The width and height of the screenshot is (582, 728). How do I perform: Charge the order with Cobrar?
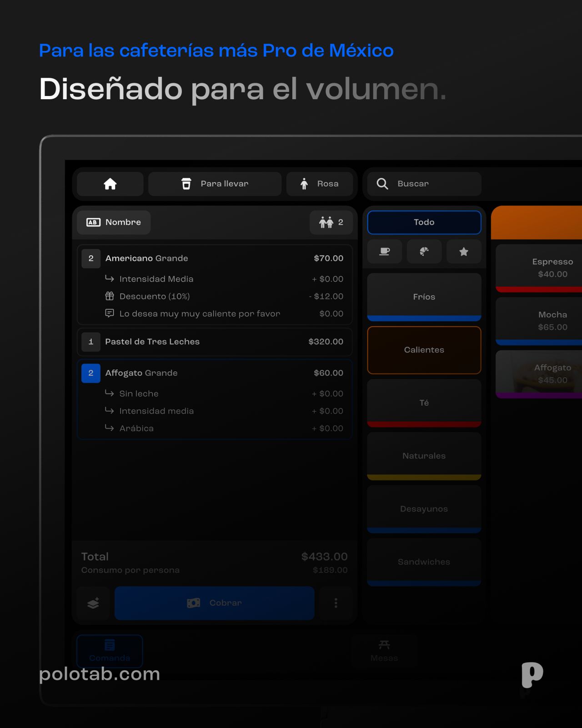215,603
